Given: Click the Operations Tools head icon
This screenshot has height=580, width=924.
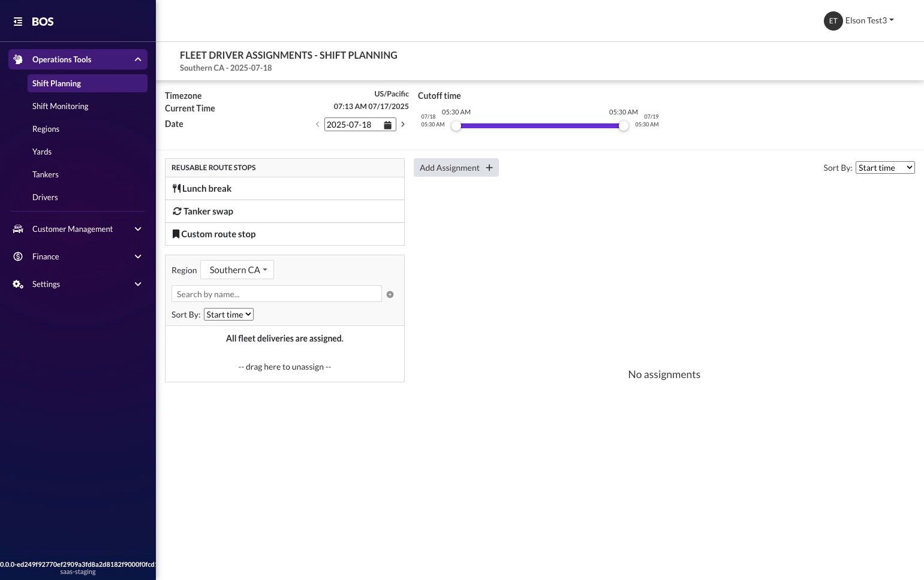Looking at the screenshot, I should [x=18, y=59].
